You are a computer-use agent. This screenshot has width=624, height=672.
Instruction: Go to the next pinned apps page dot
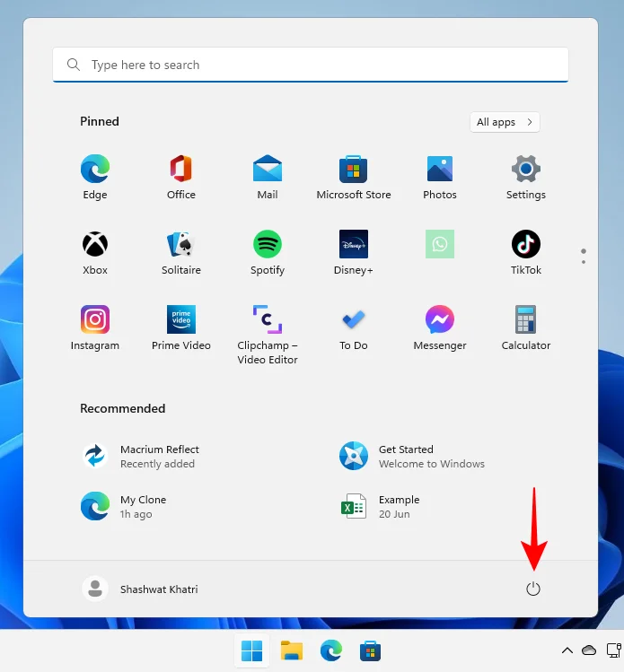pyautogui.click(x=584, y=262)
